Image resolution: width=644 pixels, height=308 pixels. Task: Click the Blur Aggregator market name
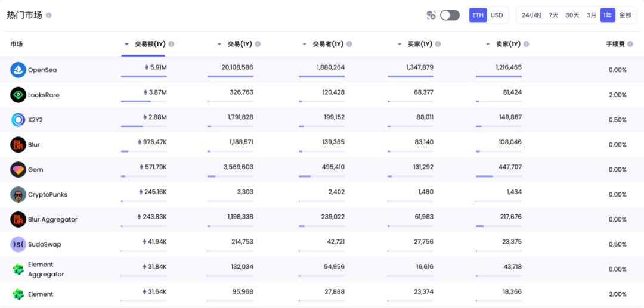[x=52, y=220]
